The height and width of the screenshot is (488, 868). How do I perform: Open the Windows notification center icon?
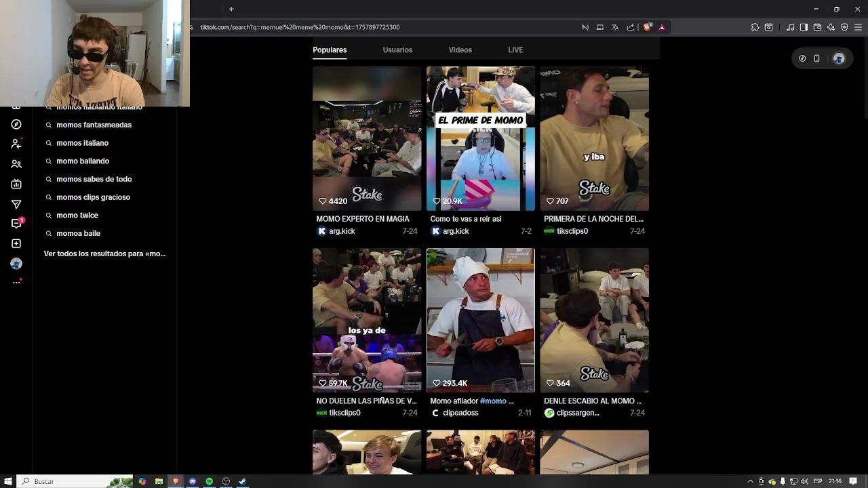click(853, 481)
